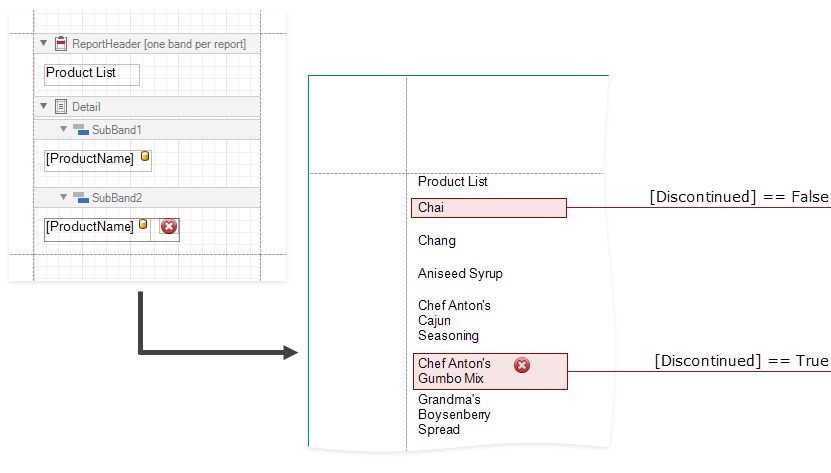
Task: Click the data-binding icon in SubBand1
Action: pos(144,157)
